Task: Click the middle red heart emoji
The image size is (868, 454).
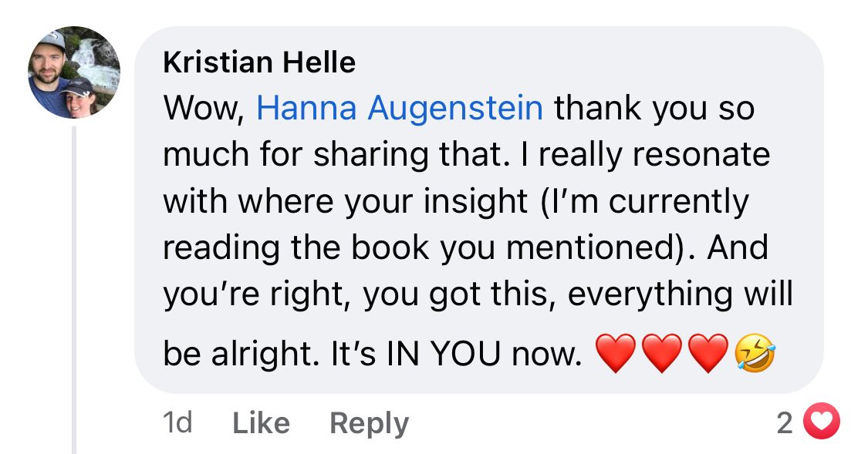Action: pos(662,353)
